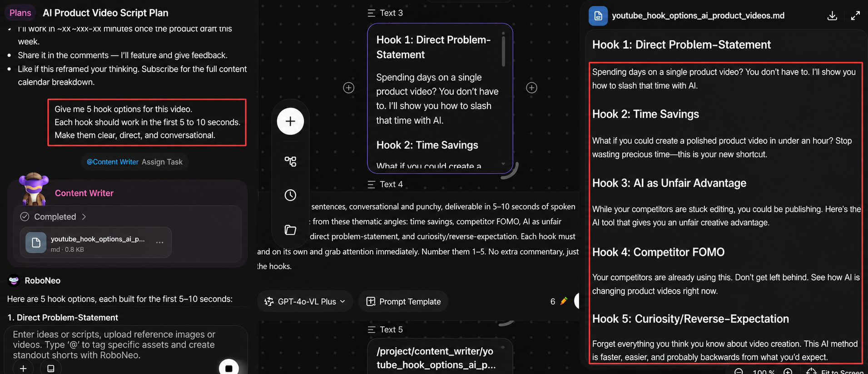This screenshot has height=374, width=868.
Task: Open the history clock in canvas toolbar
Action: pyautogui.click(x=290, y=195)
